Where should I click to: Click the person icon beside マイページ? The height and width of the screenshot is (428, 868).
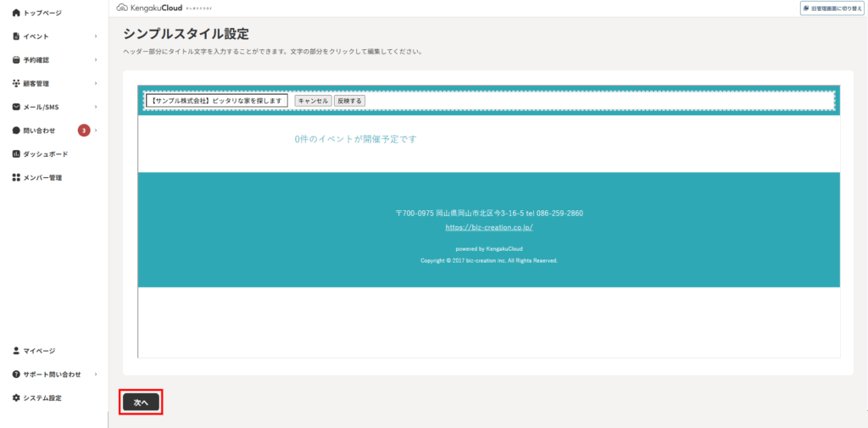[16, 351]
